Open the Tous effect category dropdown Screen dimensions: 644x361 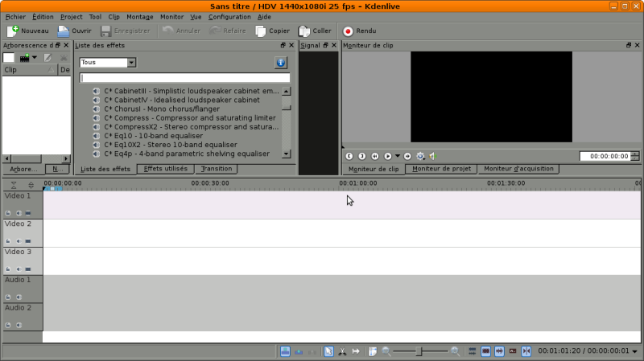(x=108, y=63)
